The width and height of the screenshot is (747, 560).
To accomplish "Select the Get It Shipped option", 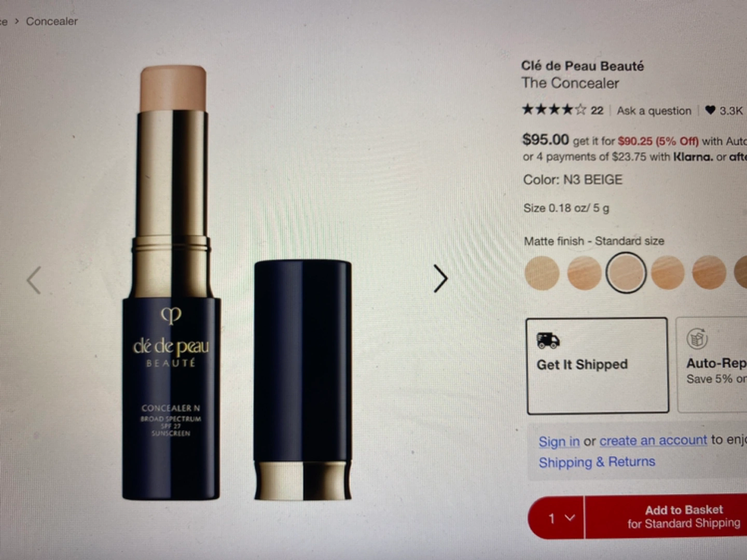I will pos(598,366).
